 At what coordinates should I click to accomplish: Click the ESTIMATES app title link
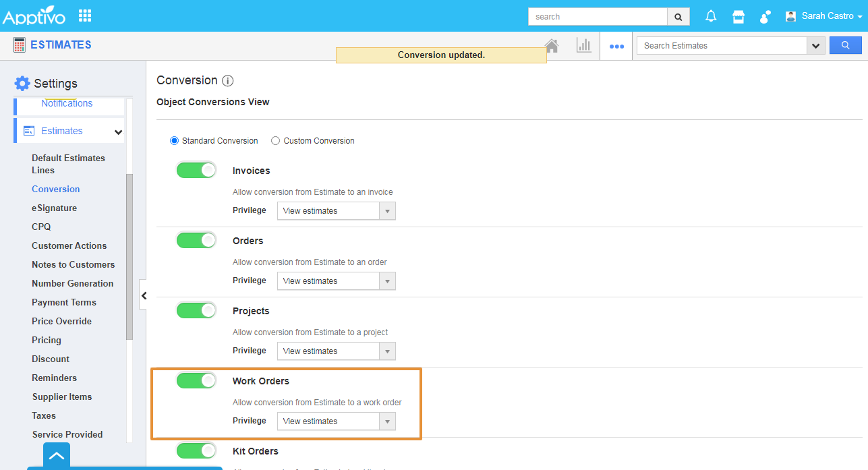[x=61, y=45]
